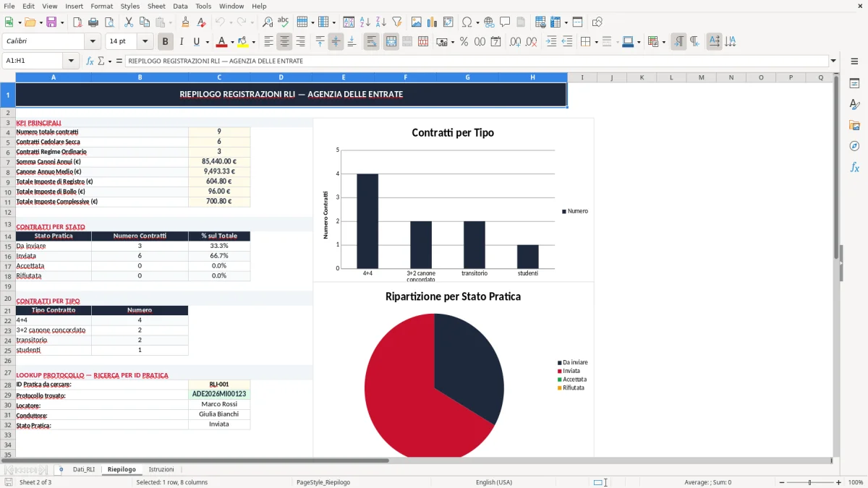Open Conditional Formatting dropdown arrow
The image size is (868, 488).
click(664, 42)
